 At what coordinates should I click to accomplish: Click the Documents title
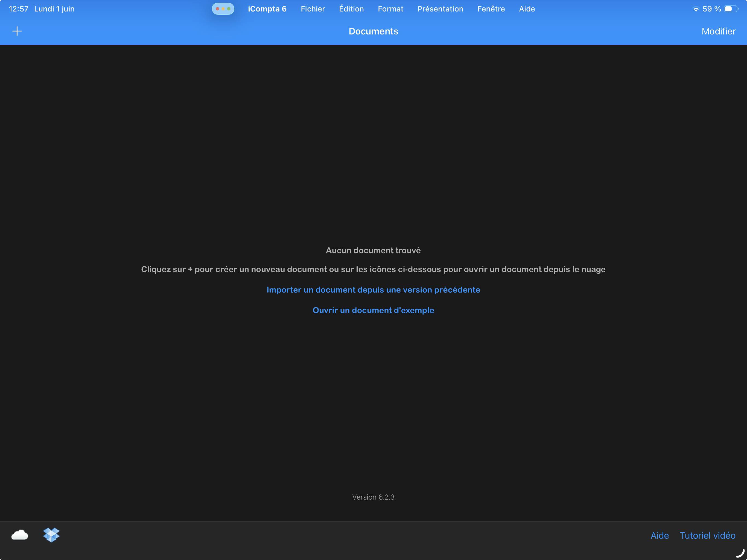[373, 31]
